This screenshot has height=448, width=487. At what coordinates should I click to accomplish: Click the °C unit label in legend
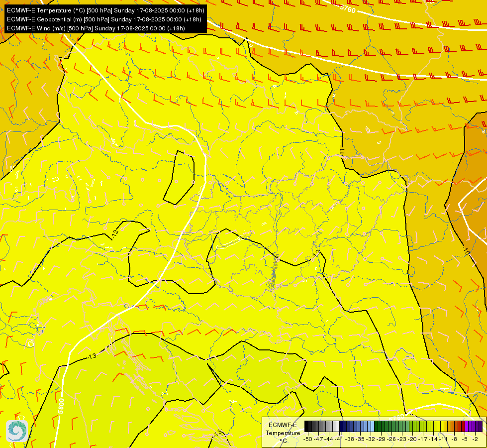click(283, 441)
